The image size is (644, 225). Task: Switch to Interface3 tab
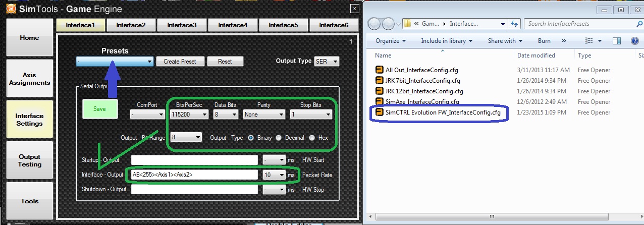point(182,25)
